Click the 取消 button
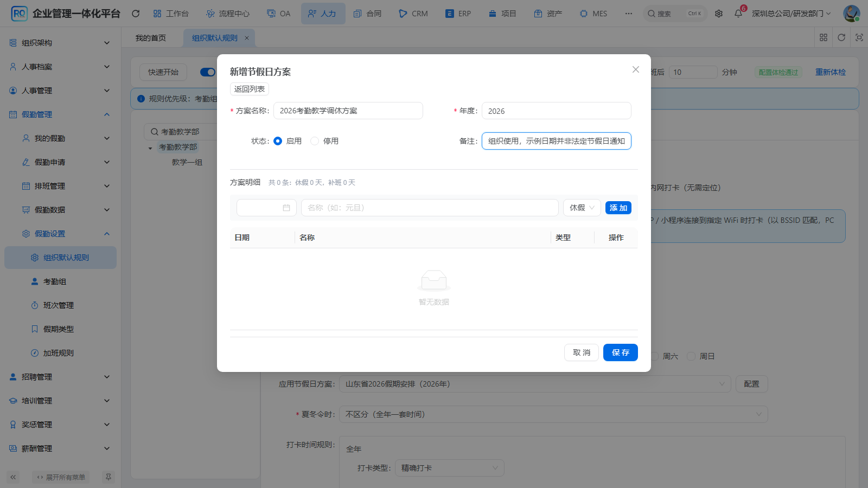 point(582,352)
